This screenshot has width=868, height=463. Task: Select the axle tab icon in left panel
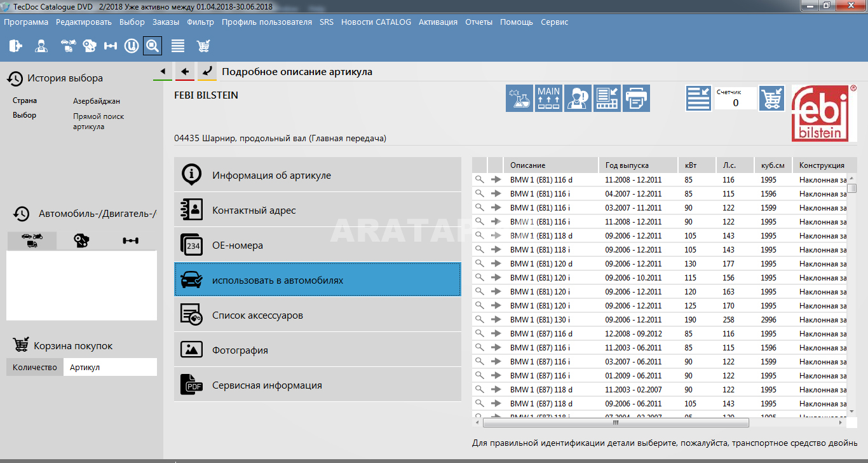tap(131, 240)
